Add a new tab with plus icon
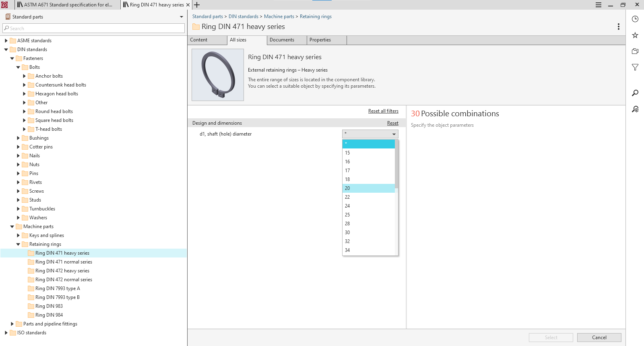This screenshot has width=644, height=346. 197,5
